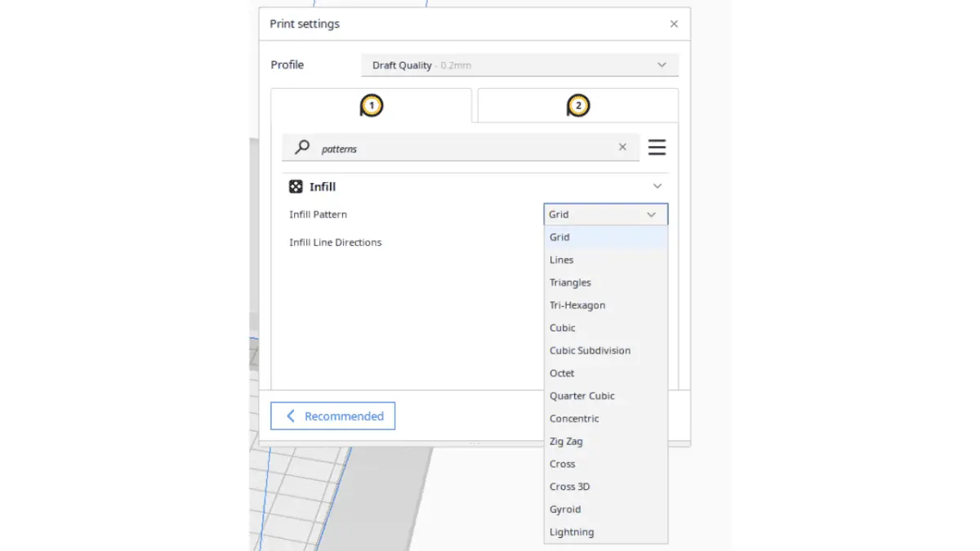Click the Infill category icon

pos(296,187)
